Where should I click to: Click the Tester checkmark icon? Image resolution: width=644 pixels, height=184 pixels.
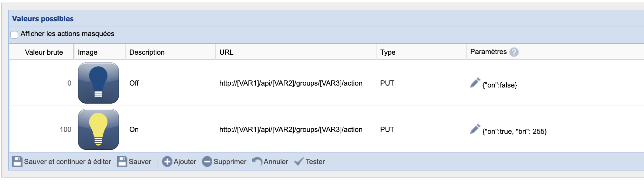point(299,161)
